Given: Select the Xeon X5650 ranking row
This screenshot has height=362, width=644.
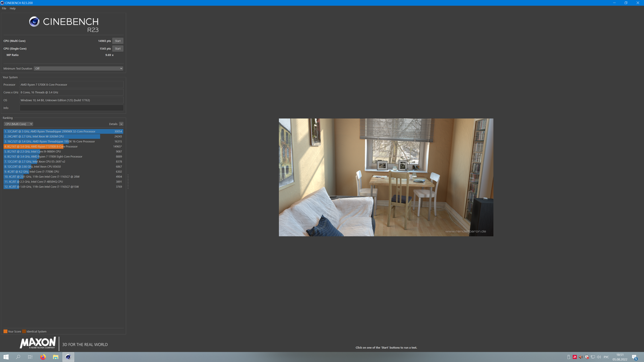Looking at the screenshot, I should [63, 166].
